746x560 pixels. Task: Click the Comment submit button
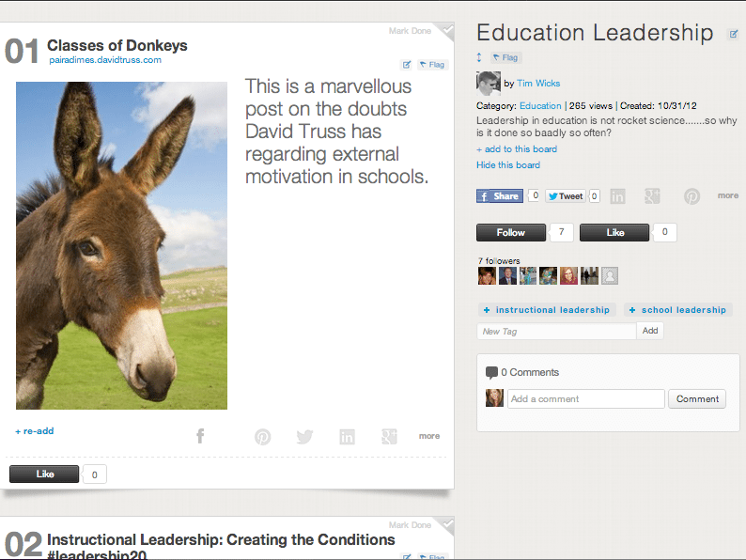click(x=697, y=398)
